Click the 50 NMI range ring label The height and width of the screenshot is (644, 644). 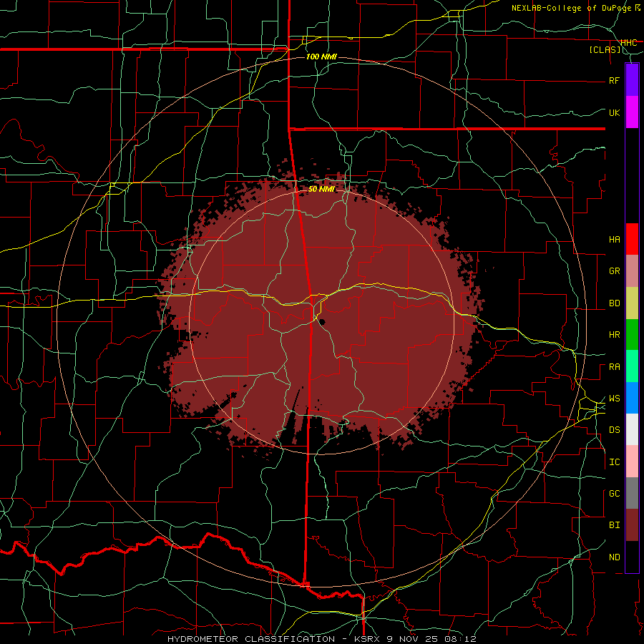321,189
